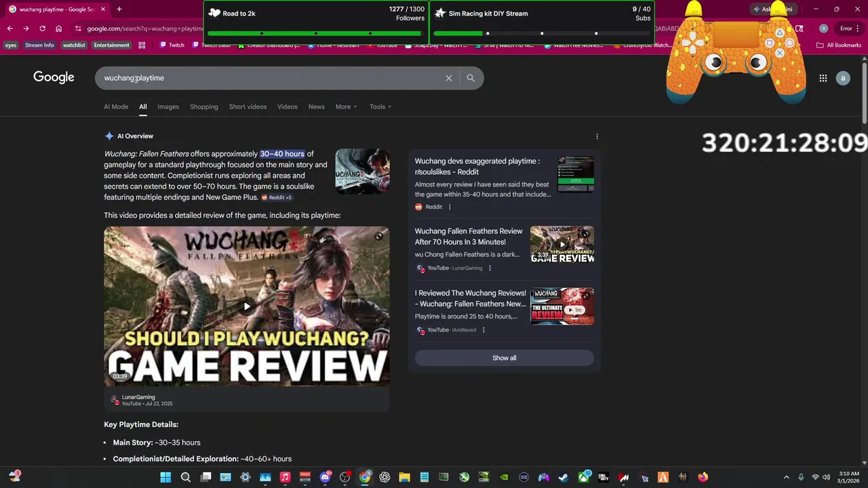
Task: Open the Tools dropdown
Action: pyautogui.click(x=380, y=106)
